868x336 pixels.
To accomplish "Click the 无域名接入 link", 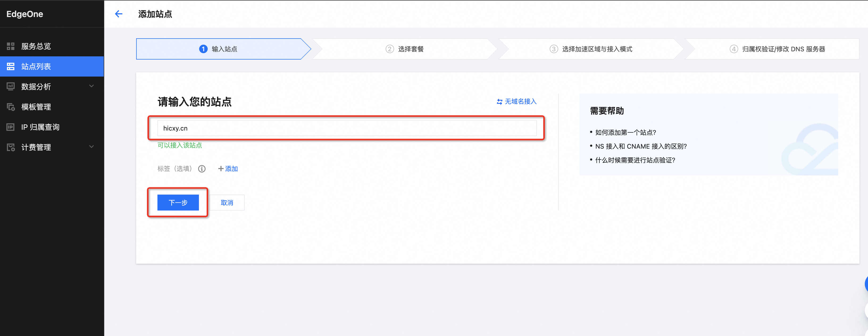I will [520, 102].
